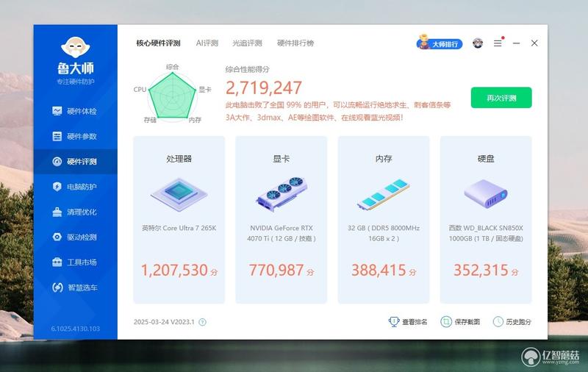Click the 综合性能得分 label

click(247, 69)
